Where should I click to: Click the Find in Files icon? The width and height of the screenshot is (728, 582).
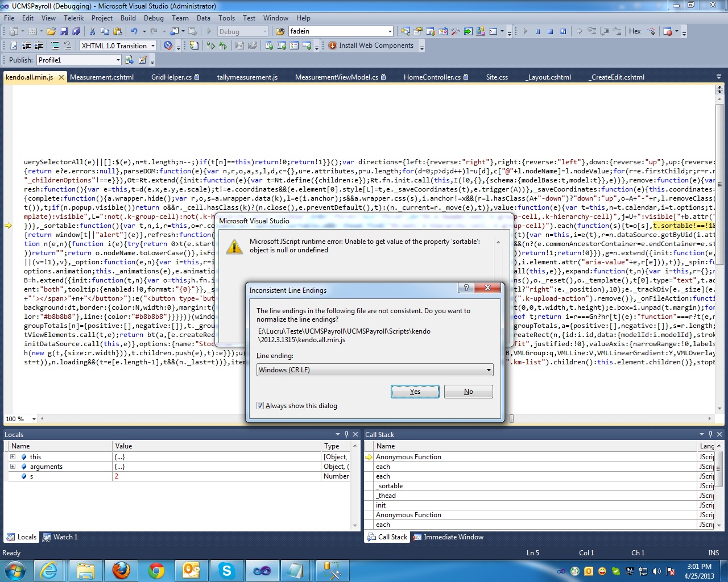[x=280, y=32]
